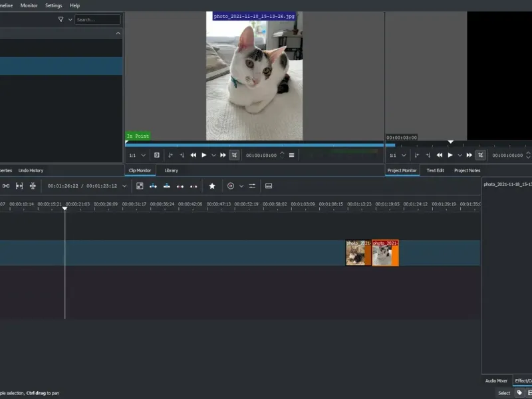Click the filter funnel icon in project bin
Screen dimensions: 532x399
61,20
